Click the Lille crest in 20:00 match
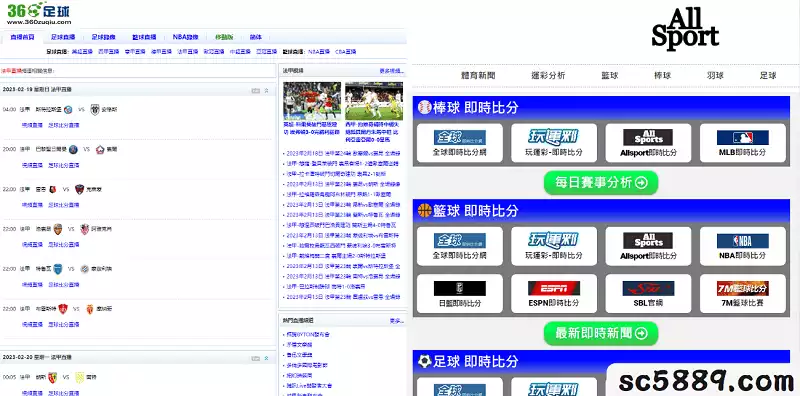Screen dimensions: 800x396 (100, 150)
